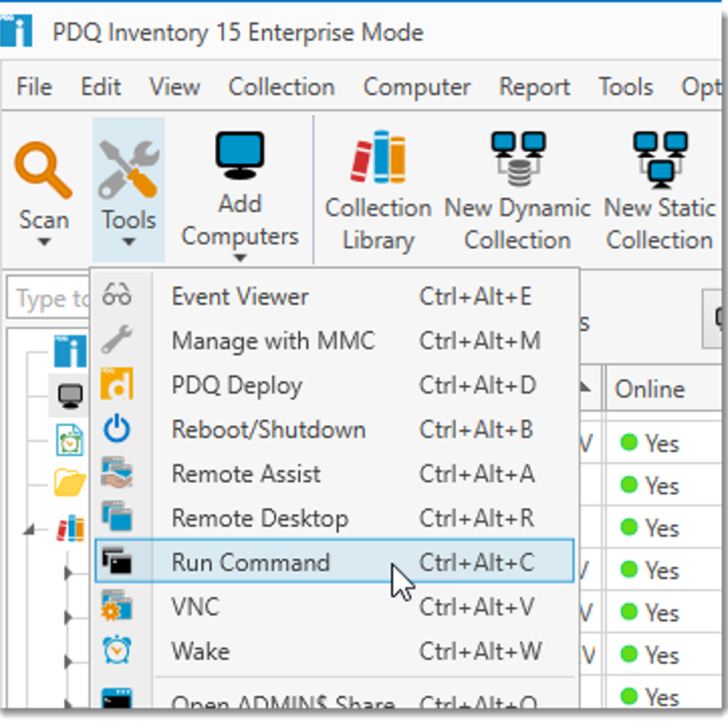Click the New Static Collection icon

(x=660, y=160)
